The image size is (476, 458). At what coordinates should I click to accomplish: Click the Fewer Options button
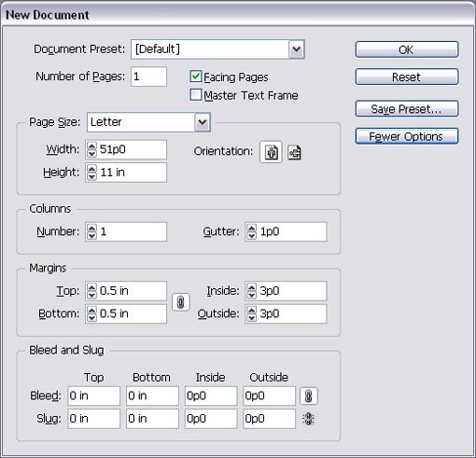pyautogui.click(x=407, y=136)
